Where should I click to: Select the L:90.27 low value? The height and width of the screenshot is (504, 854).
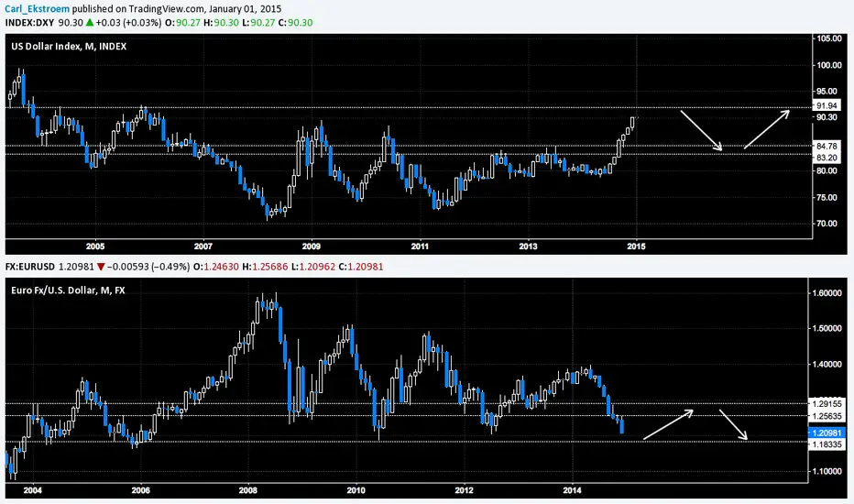click(x=258, y=23)
